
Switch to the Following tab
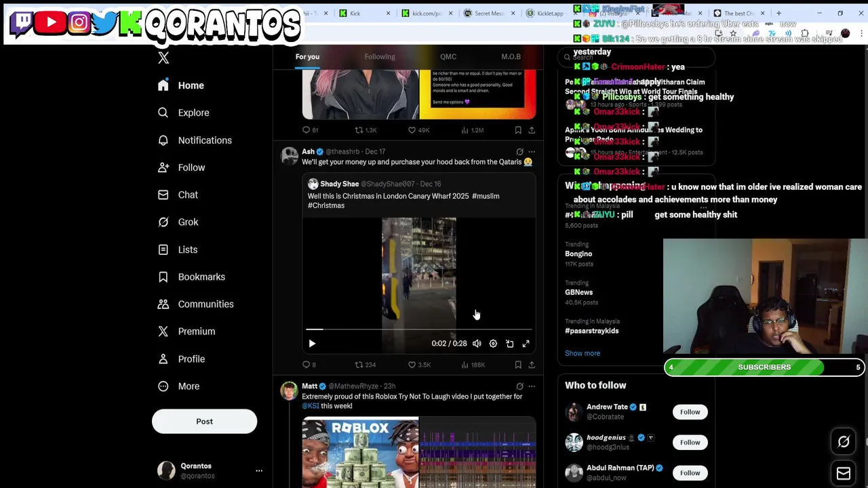click(380, 57)
